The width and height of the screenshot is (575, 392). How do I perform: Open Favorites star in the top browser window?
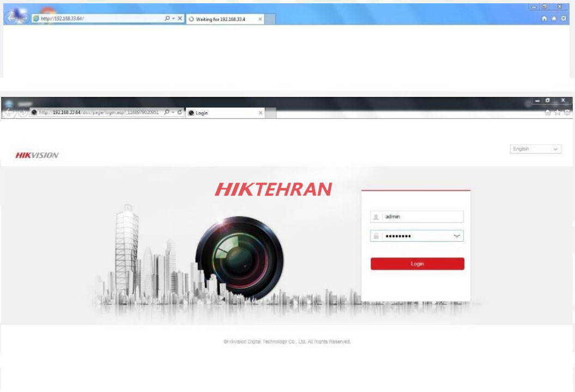[x=554, y=19]
